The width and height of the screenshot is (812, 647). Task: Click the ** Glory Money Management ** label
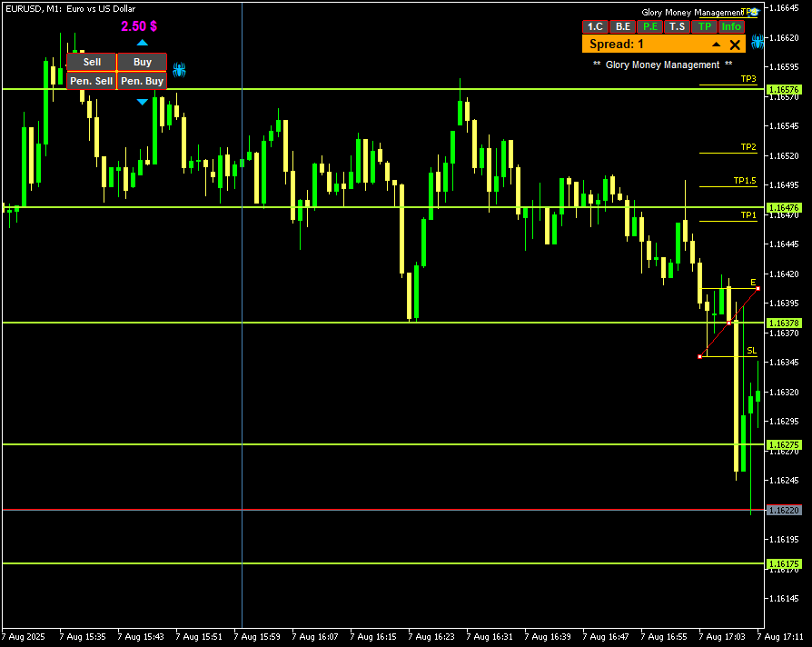coord(662,65)
